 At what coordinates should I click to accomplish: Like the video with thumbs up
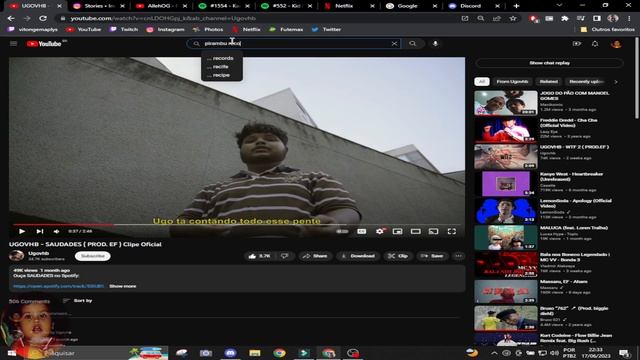[259, 256]
